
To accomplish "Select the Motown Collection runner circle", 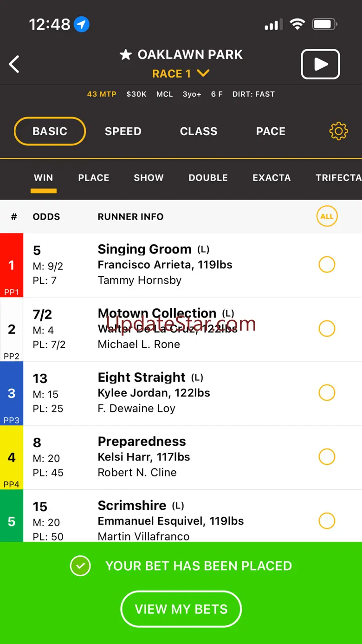I will click(327, 329).
